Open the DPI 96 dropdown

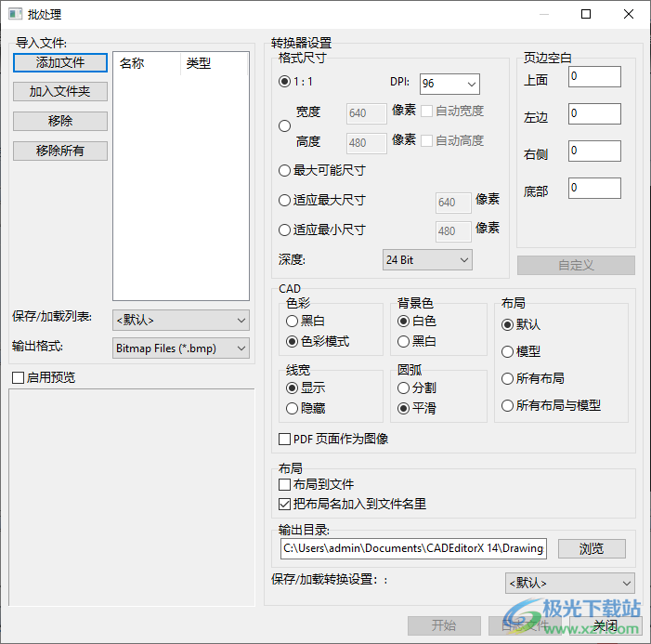pyautogui.click(x=449, y=84)
